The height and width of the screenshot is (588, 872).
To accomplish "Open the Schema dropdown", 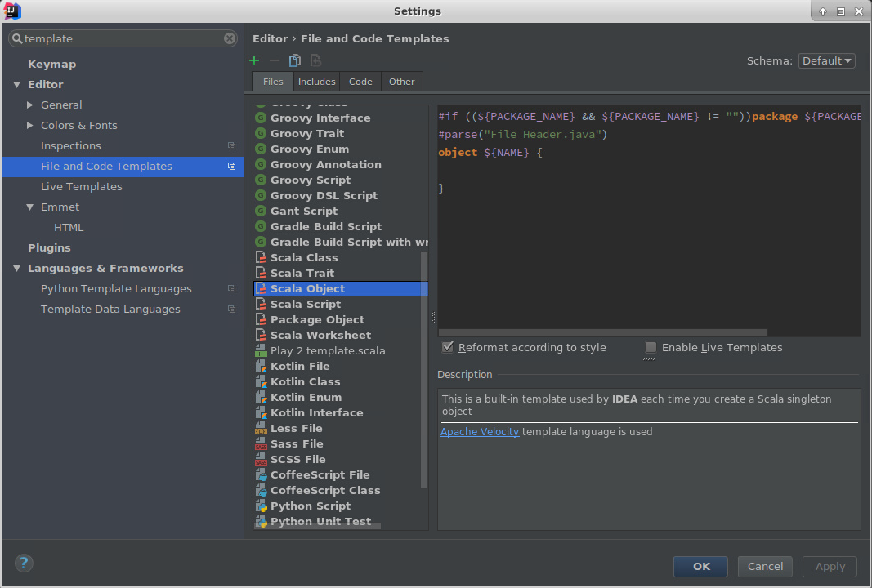I will (x=826, y=60).
